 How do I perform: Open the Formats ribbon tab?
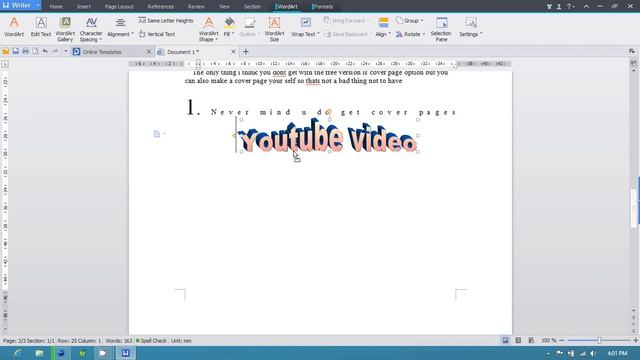click(322, 7)
